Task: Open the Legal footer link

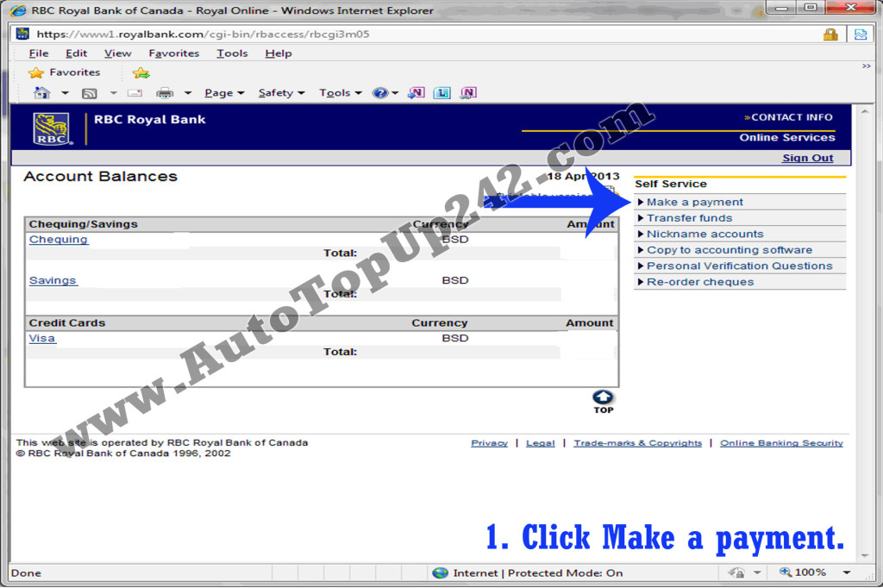Action: point(541,443)
